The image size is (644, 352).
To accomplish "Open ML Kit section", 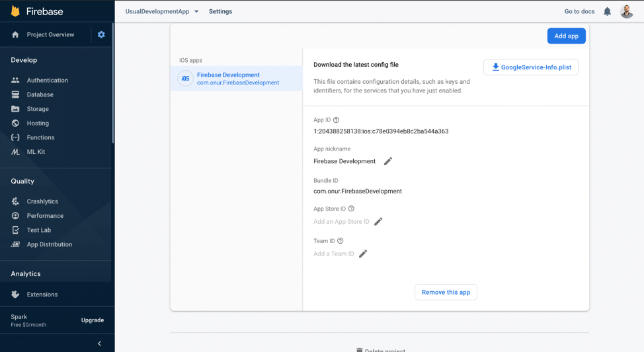I will tap(36, 152).
